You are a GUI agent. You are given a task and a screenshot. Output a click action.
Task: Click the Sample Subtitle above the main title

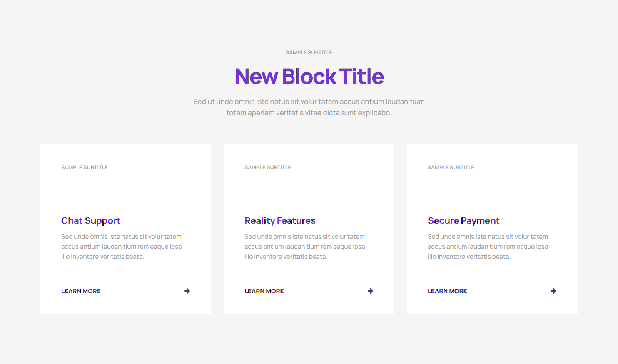click(x=309, y=53)
